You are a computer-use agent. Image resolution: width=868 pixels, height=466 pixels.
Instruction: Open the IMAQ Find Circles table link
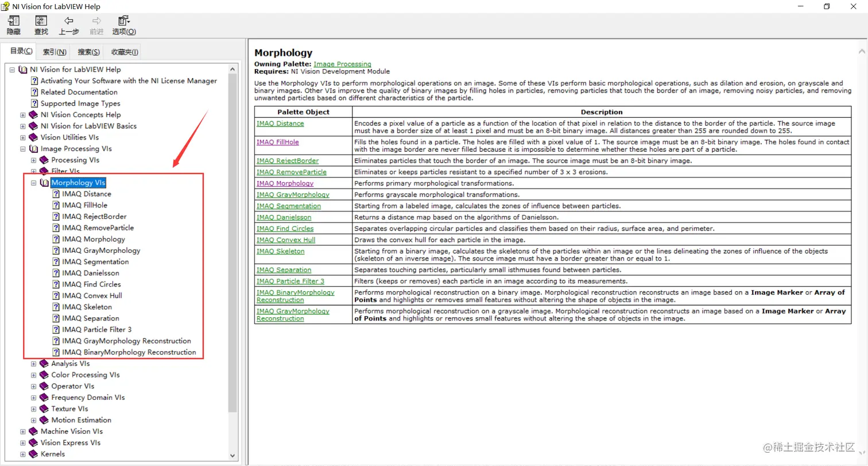click(x=285, y=229)
